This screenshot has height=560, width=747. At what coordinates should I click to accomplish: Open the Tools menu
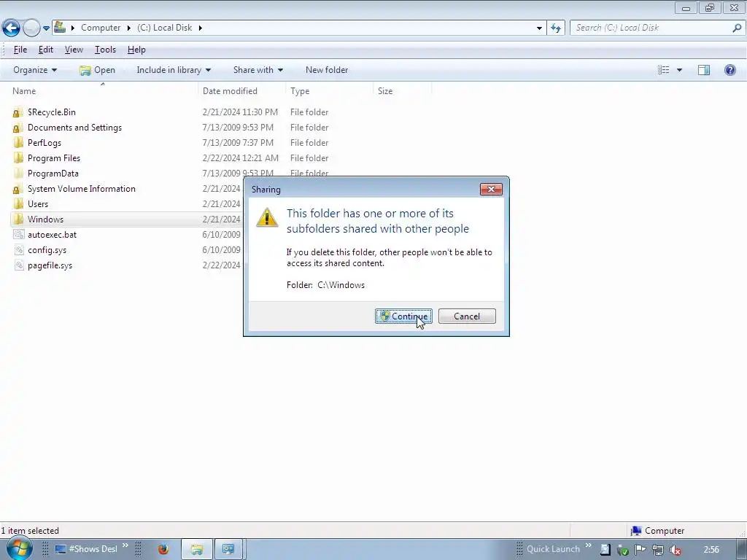(105, 50)
